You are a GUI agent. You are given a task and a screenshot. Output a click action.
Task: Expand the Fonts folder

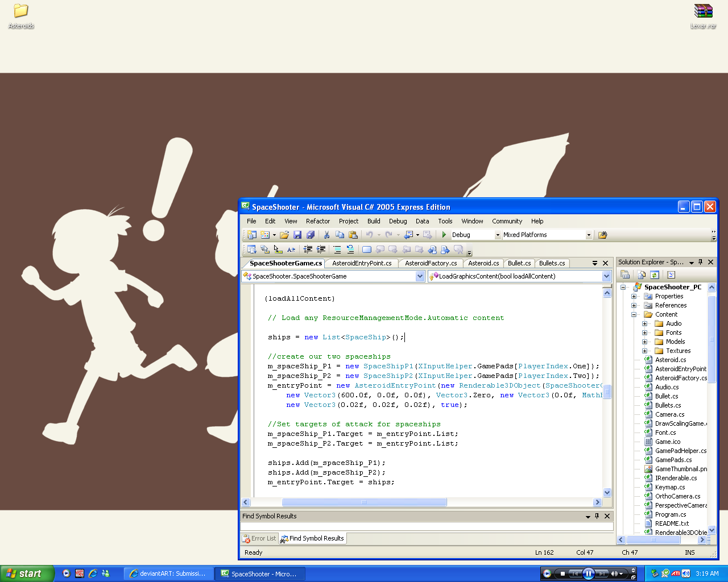(644, 332)
